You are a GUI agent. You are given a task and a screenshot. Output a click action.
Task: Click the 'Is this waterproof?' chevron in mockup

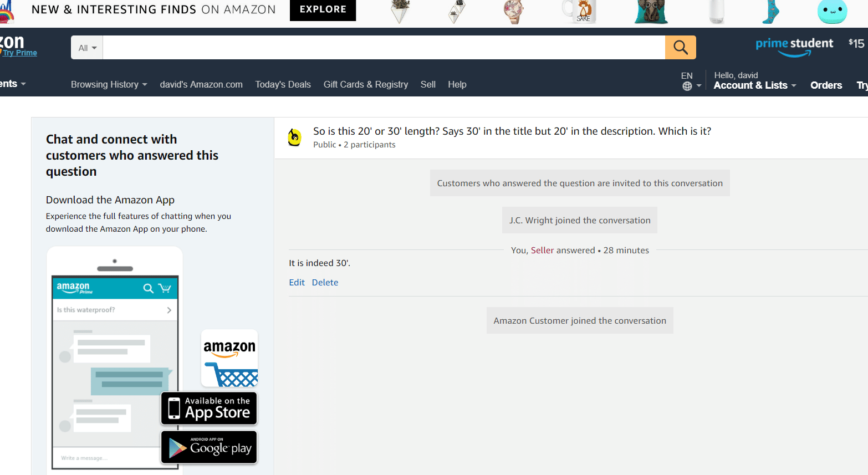point(169,310)
